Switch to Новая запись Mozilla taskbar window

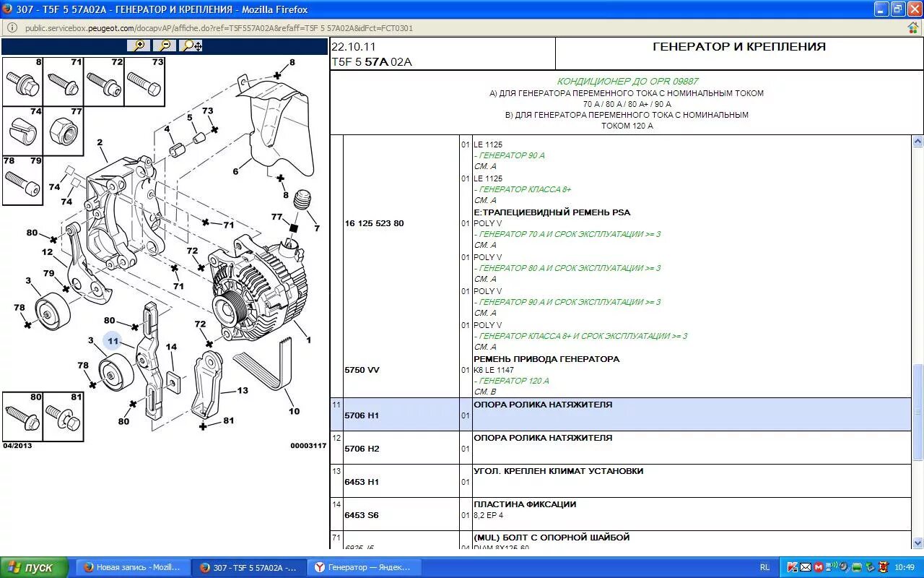coord(133,567)
